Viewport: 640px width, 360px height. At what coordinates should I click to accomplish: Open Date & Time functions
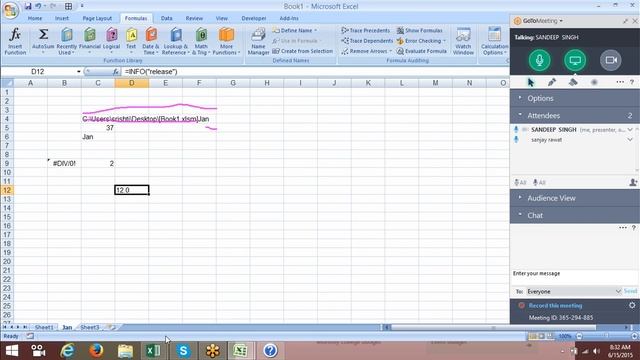click(x=151, y=41)
